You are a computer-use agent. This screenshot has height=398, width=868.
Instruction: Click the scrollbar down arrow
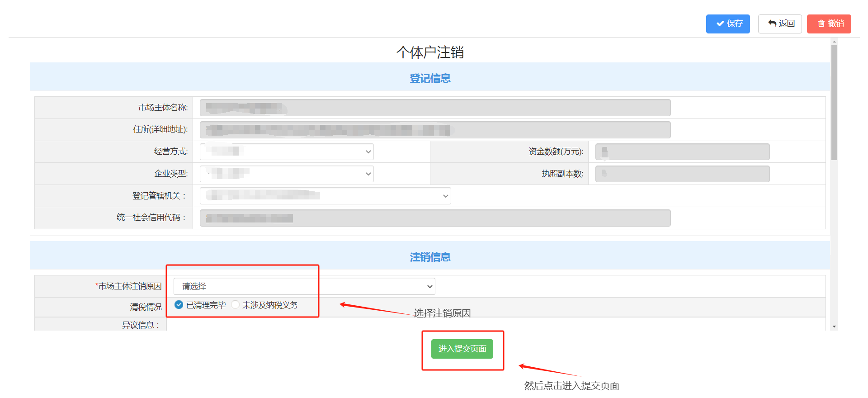point(834,327)
